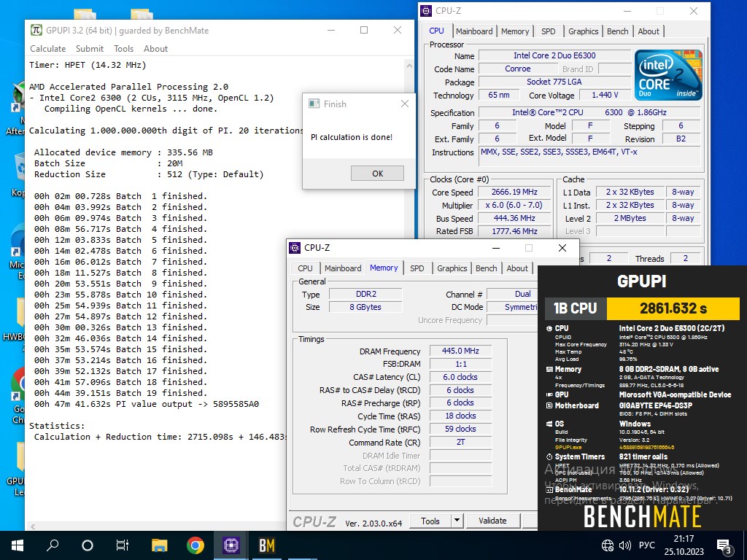Open taskbar Search magnifier

point(53,545)
